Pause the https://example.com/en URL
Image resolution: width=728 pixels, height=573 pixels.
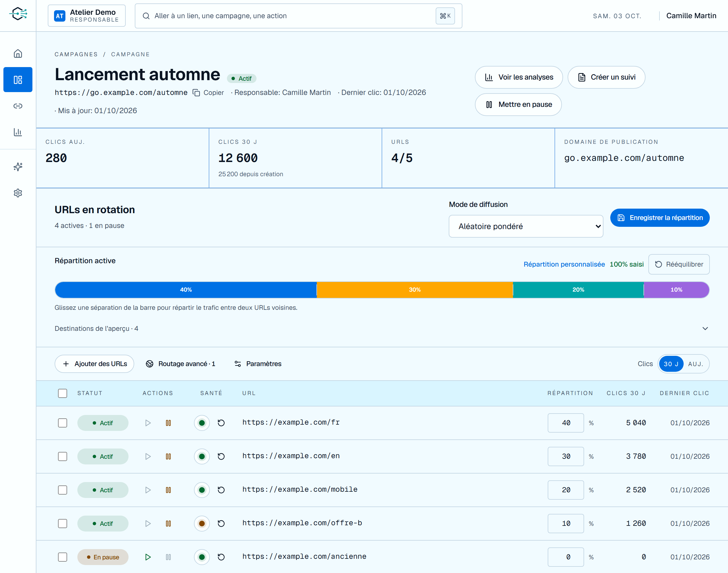click(168, 456)
